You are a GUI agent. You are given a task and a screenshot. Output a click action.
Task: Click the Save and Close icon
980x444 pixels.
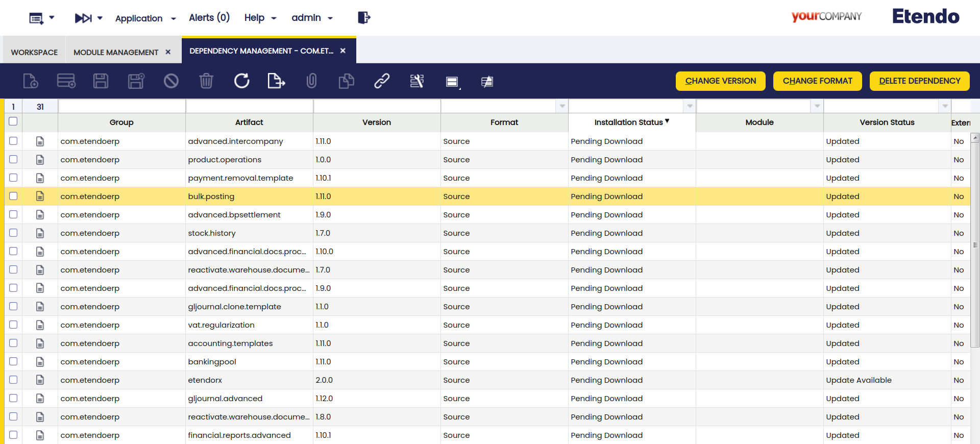click(x=136, y=81)
